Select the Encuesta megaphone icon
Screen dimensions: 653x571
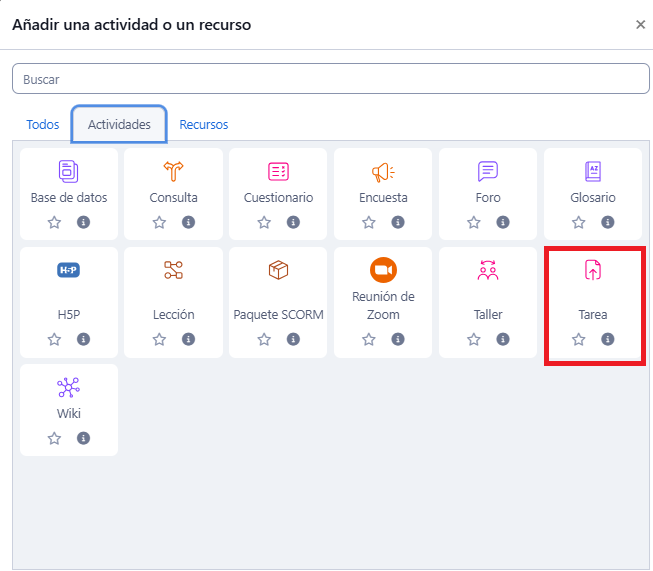(383, 171)
